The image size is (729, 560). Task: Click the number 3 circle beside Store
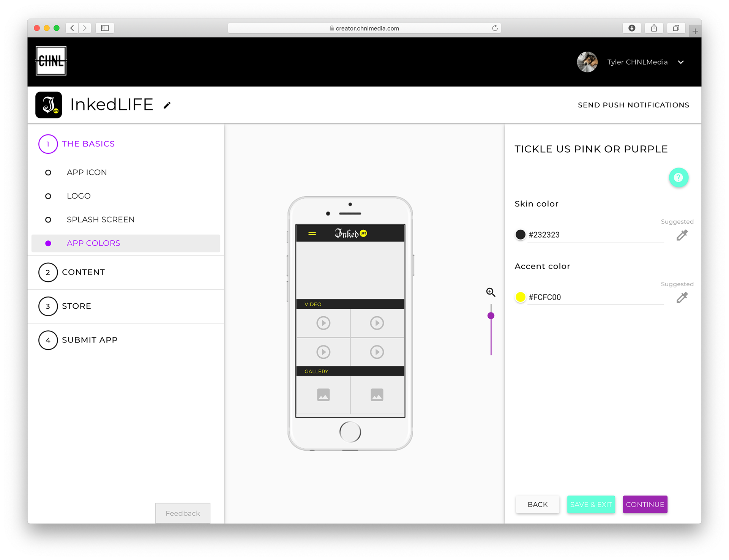(48, 306)
